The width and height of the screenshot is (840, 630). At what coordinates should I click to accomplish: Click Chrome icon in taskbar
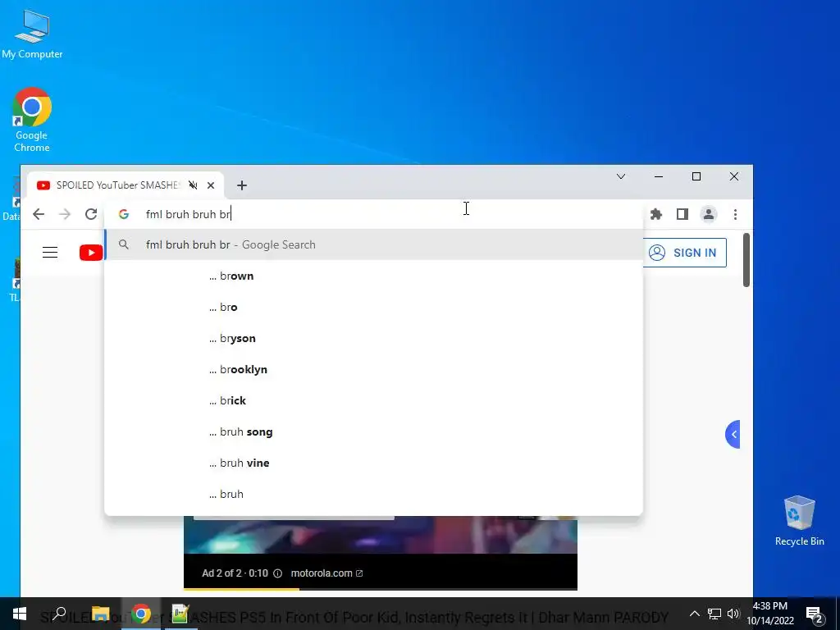(141, 614)
